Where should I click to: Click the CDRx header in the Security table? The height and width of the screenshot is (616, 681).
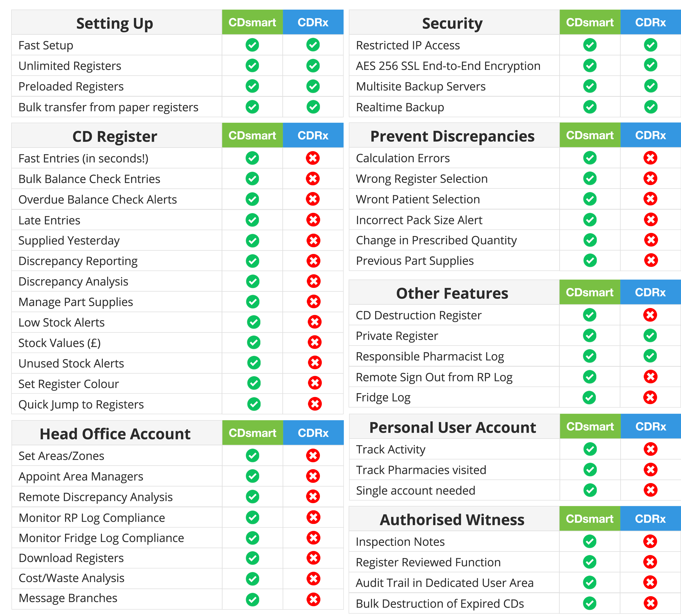(650, 22)
